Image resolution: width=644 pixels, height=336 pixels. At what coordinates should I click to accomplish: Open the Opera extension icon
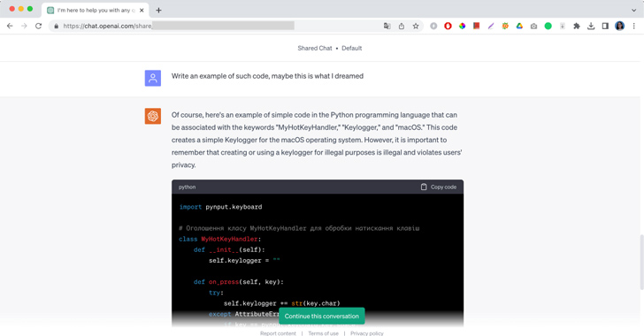[448, 26]
